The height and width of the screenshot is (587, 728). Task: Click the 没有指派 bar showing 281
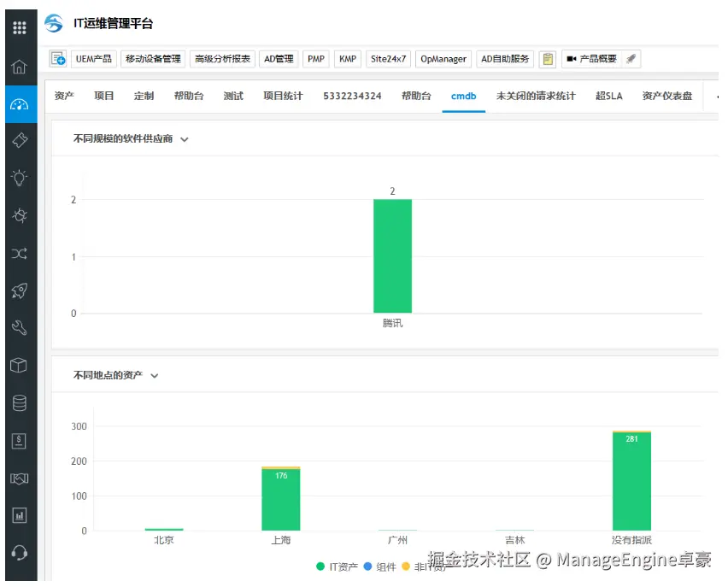tap(632, 482)
